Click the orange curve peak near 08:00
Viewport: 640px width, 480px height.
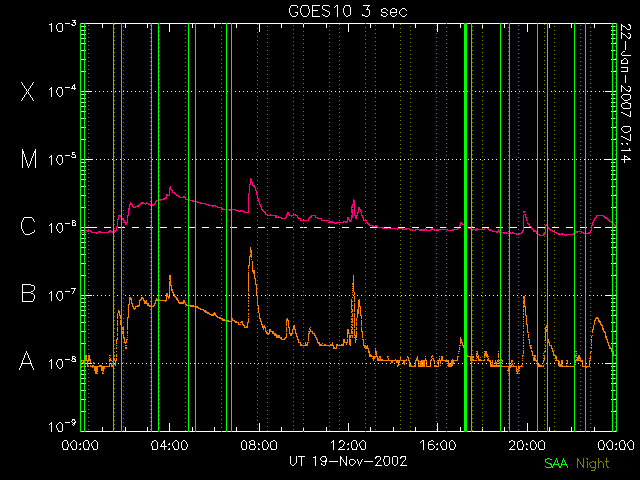[x=251, y=248]
